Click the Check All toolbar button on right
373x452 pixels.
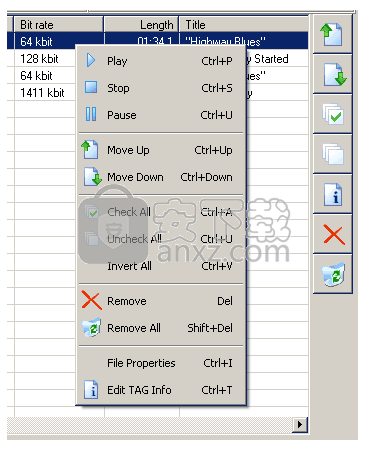pyautogui.click(x=332, y=114)
